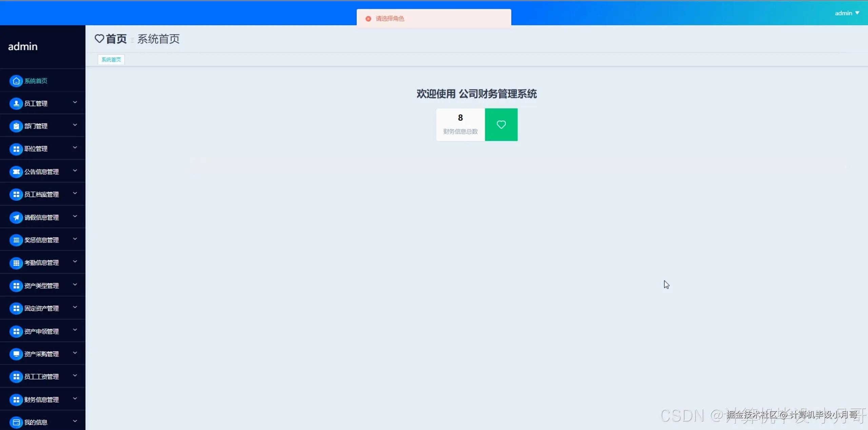The image size is (868, 430).
Task: Click the heart icon beside 首页 breadcrumb
Action: (x=99, y=39)
